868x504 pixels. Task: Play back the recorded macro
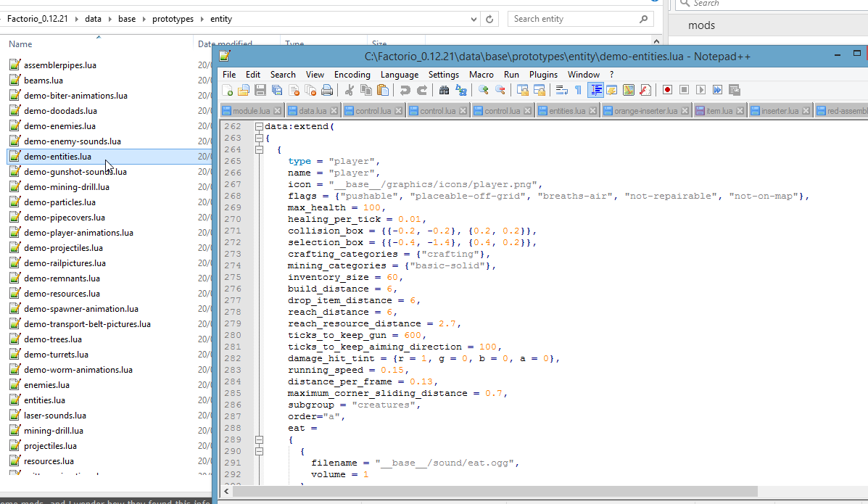pos(700,90)
